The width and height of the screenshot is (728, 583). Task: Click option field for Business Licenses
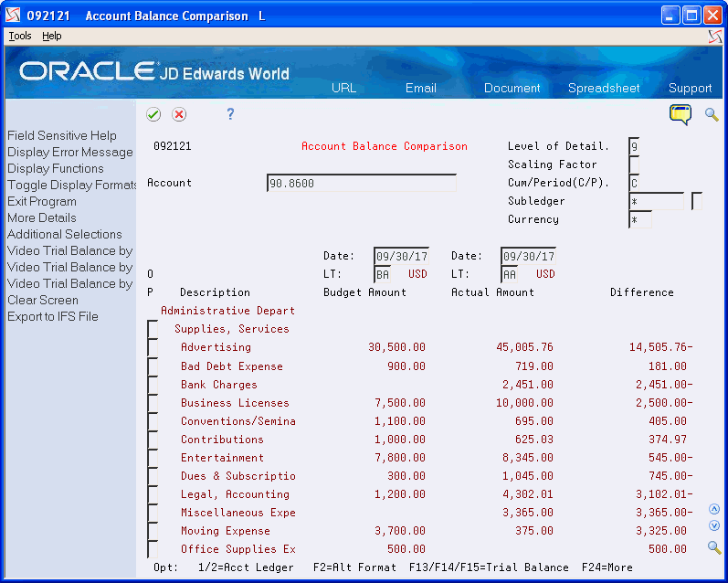pyautogui.click(x=153, y=403)
